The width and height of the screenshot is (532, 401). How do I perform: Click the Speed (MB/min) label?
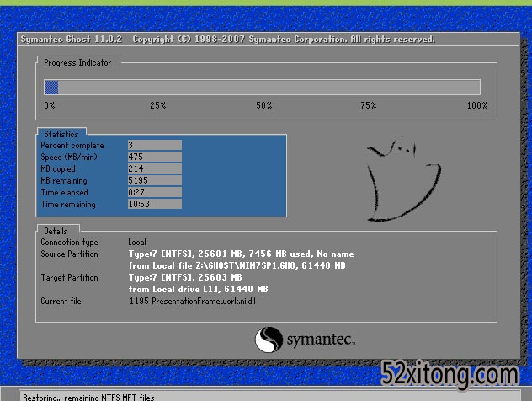[x=69, y=157]
